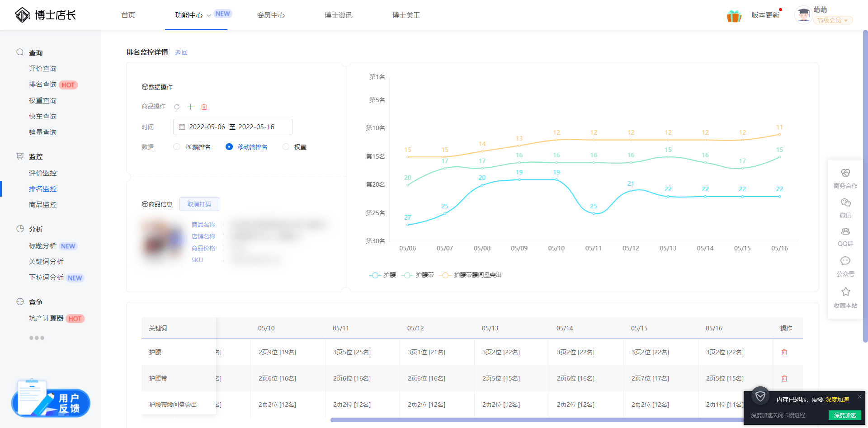Delete the 护腰带 keyword row
This screenshot has height=428, width=868.
click(x=784, y=379)
